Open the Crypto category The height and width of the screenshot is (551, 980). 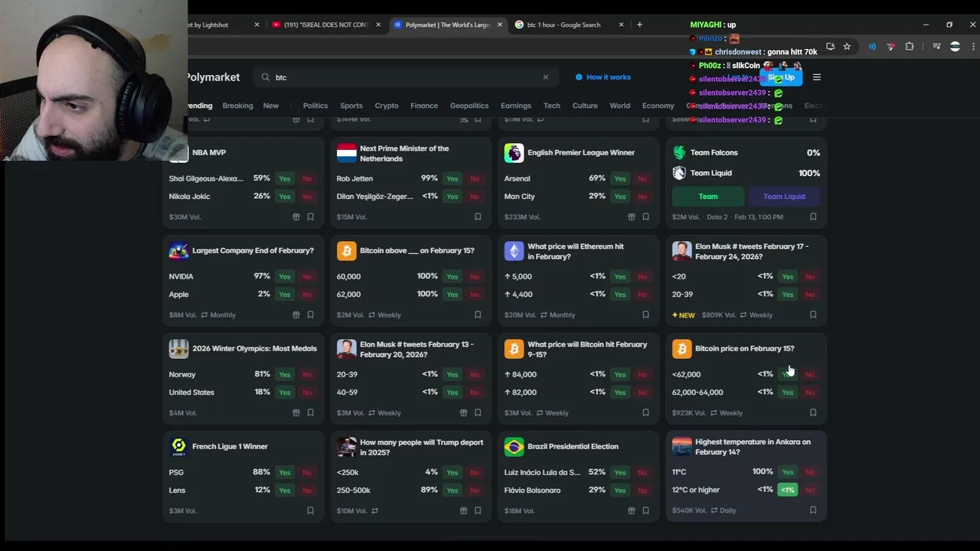click(387, 106)
